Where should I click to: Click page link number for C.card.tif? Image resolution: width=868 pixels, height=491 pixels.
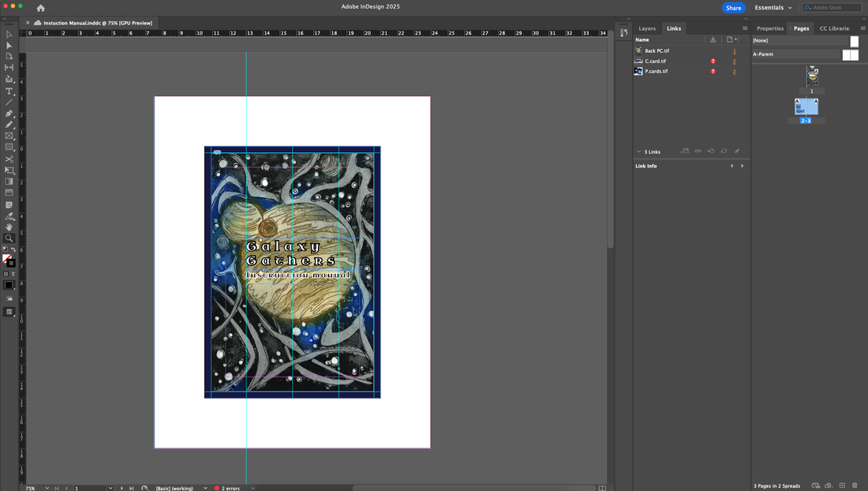735,62
